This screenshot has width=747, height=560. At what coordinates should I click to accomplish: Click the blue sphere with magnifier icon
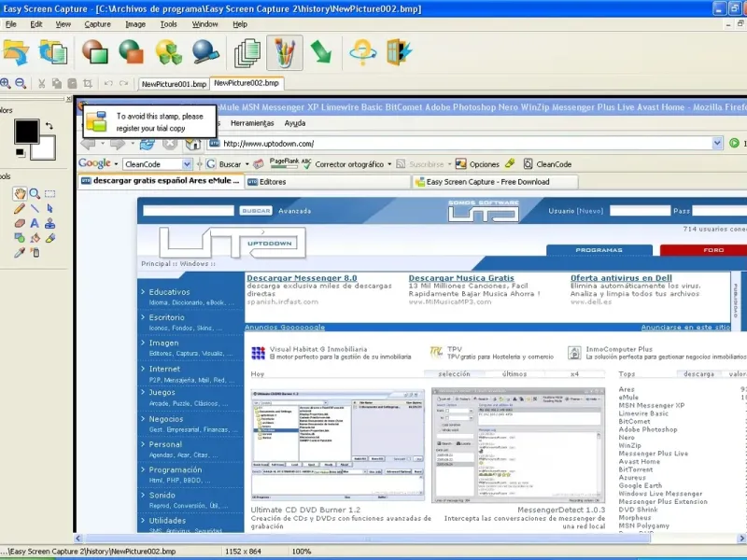pyautogui.click(x=205, y=52)
